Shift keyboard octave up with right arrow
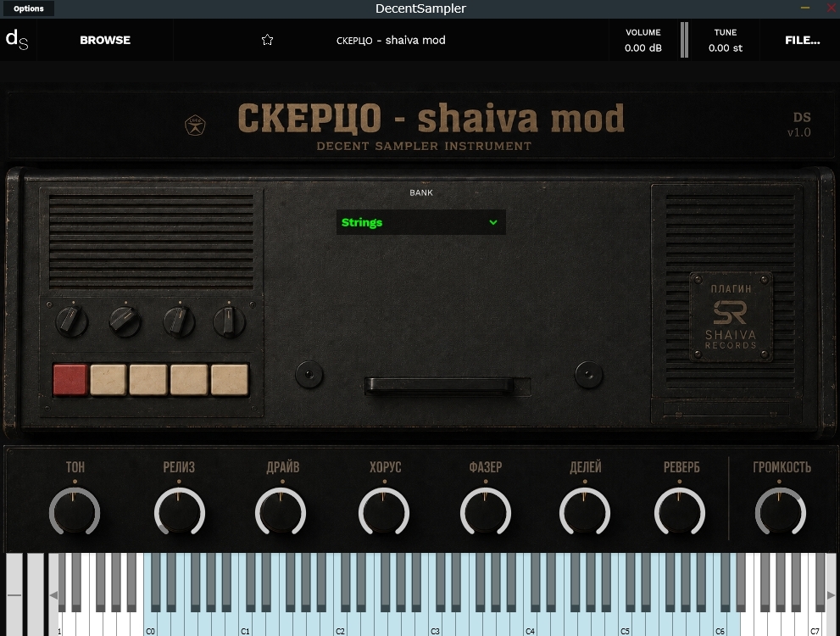This screenshot has width=840, height=636. click(x=831, y=594)
